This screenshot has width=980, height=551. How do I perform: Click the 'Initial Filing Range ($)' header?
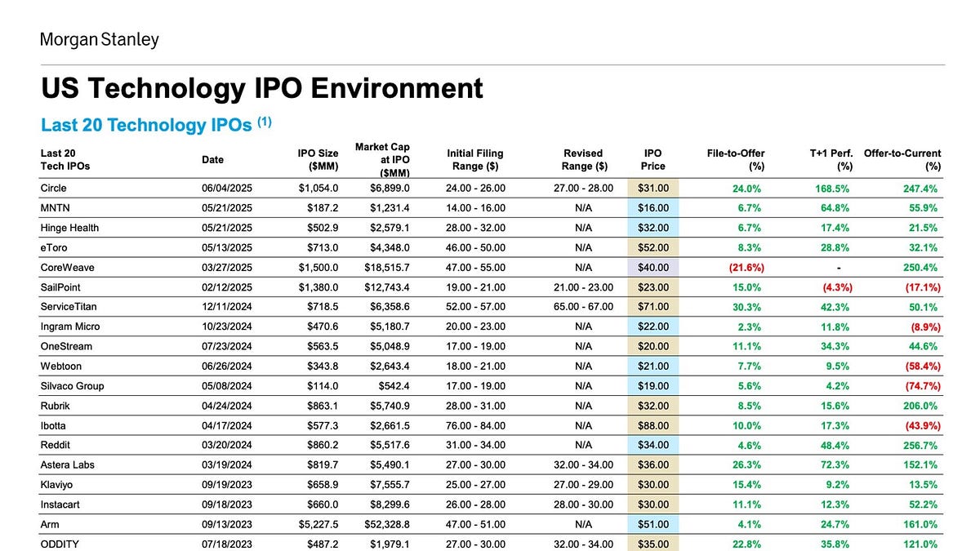point(475,159)
